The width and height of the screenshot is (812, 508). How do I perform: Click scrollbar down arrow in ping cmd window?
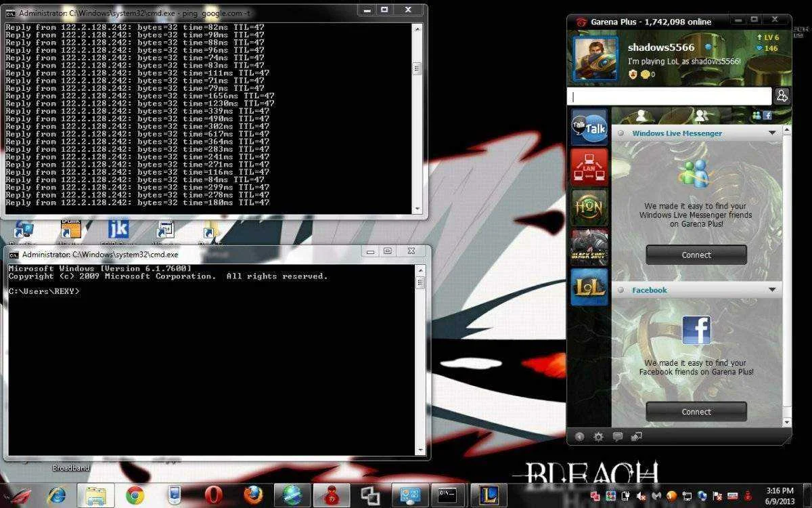(x=418, y=209)
